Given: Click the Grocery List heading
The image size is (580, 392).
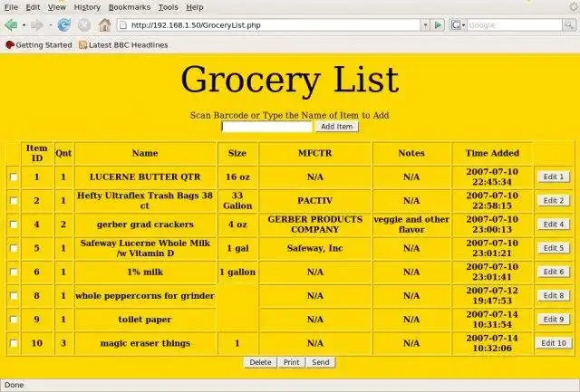Looking at the screenshot, I should (x=290, y=80).
